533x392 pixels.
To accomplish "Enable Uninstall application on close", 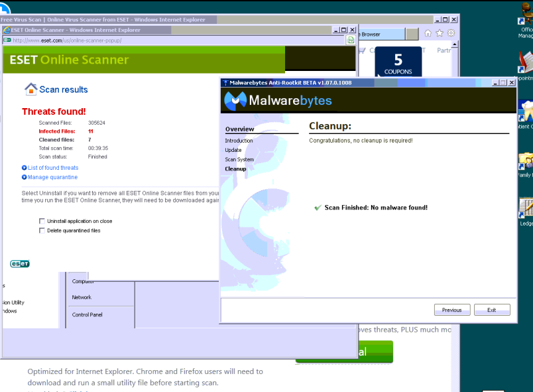I will click(42, 221).
